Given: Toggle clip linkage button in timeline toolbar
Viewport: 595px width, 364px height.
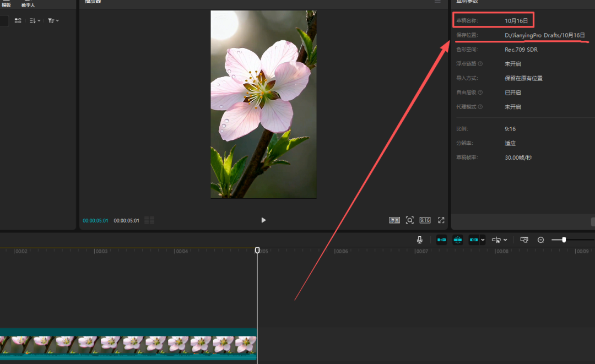Looking at the screenshot, I should [474, 240].
